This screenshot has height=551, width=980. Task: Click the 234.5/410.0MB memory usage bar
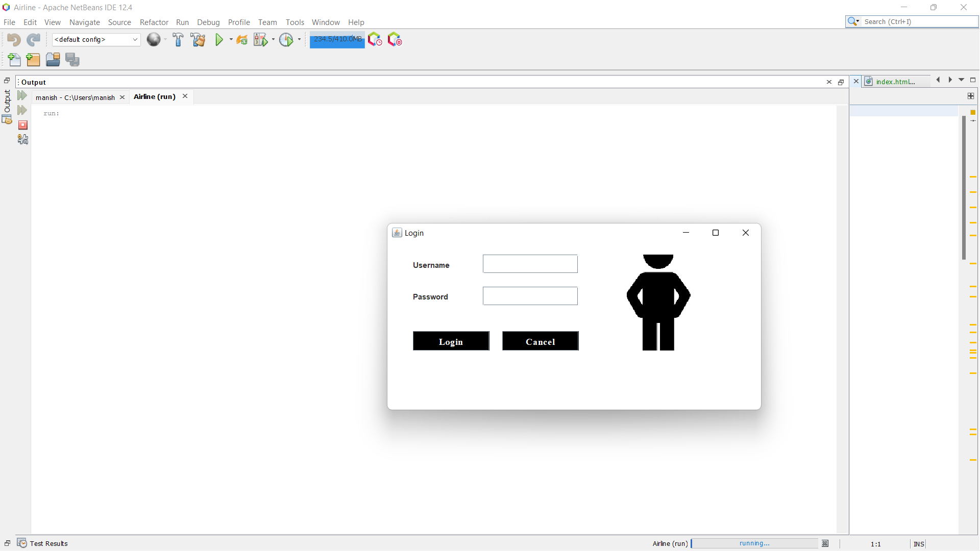[336, 39]
